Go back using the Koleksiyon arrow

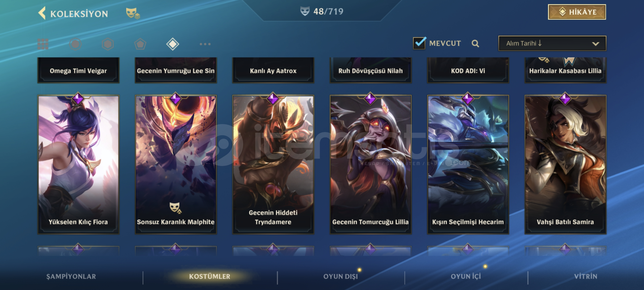pyautogui.click(x=42, y=13)
